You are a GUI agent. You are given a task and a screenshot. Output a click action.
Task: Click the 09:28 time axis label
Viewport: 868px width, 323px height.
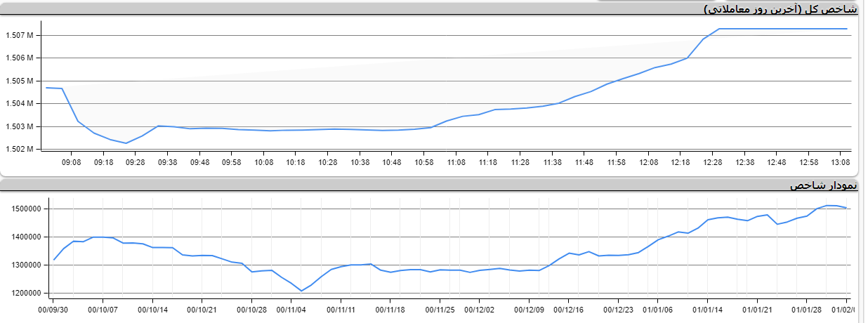point(136,162)
